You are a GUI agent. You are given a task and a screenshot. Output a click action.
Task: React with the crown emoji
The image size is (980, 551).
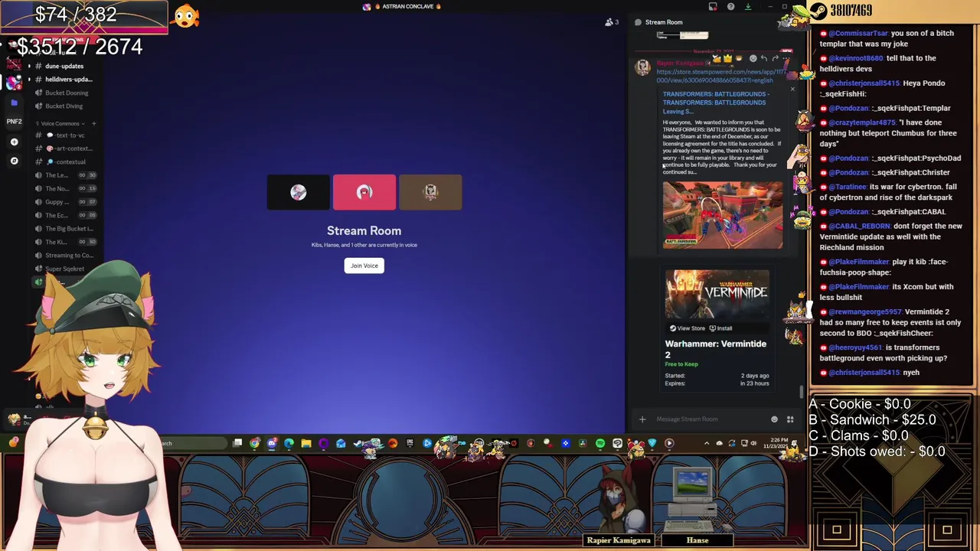(x=727, y=58)
